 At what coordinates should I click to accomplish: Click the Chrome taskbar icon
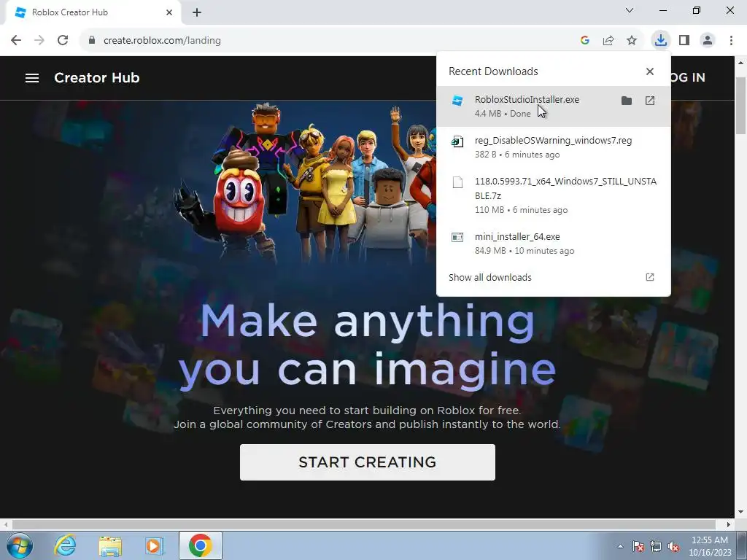[x=200, y=545]
